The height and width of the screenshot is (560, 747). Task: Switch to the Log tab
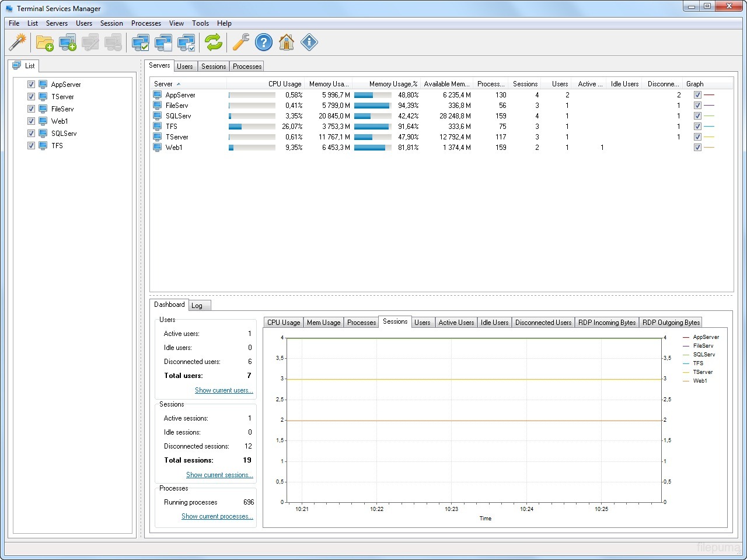pyautogui.click(x=197, y=306)
